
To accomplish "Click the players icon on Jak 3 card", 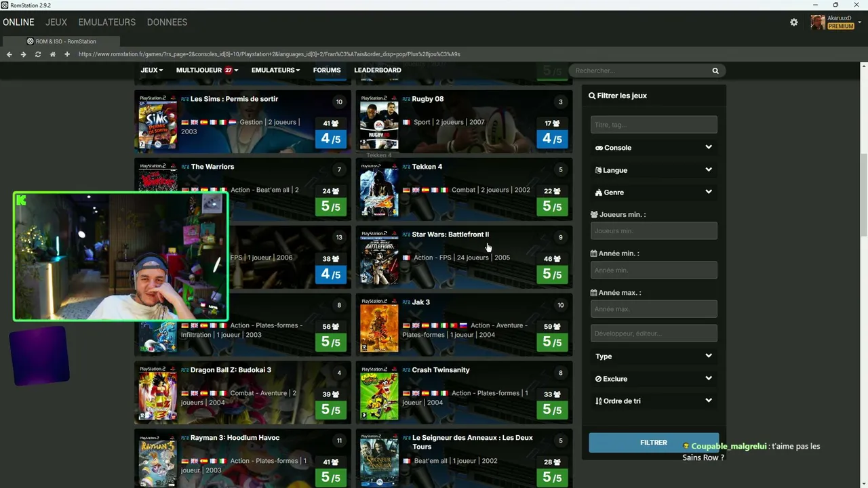I will click(556, 327).
